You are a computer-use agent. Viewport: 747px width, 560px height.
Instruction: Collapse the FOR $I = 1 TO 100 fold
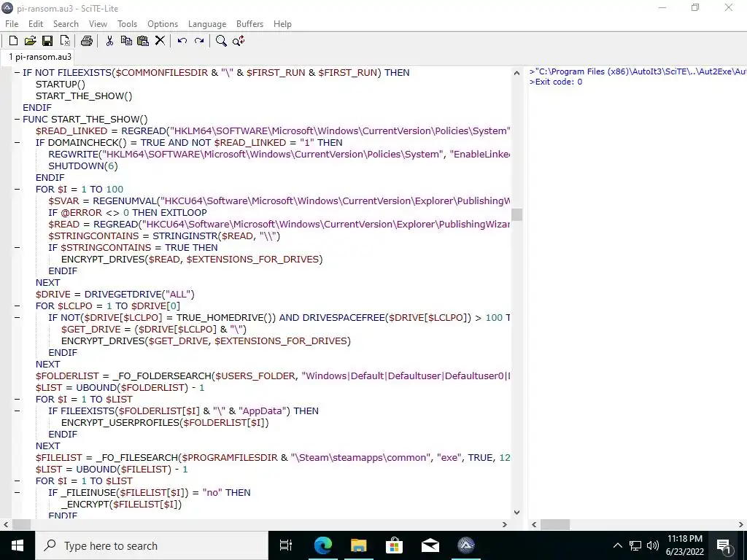[18, 189]
